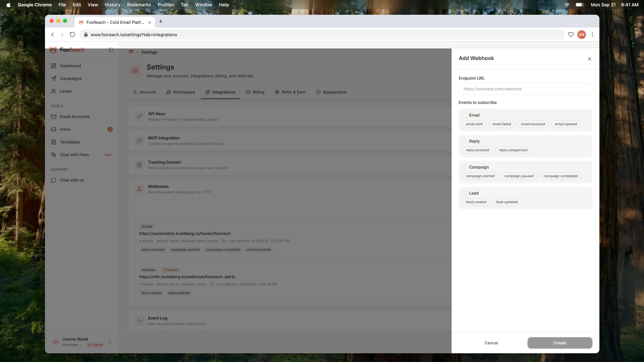
Task: Check the Lead events checkbox
Action: (464, 193)
